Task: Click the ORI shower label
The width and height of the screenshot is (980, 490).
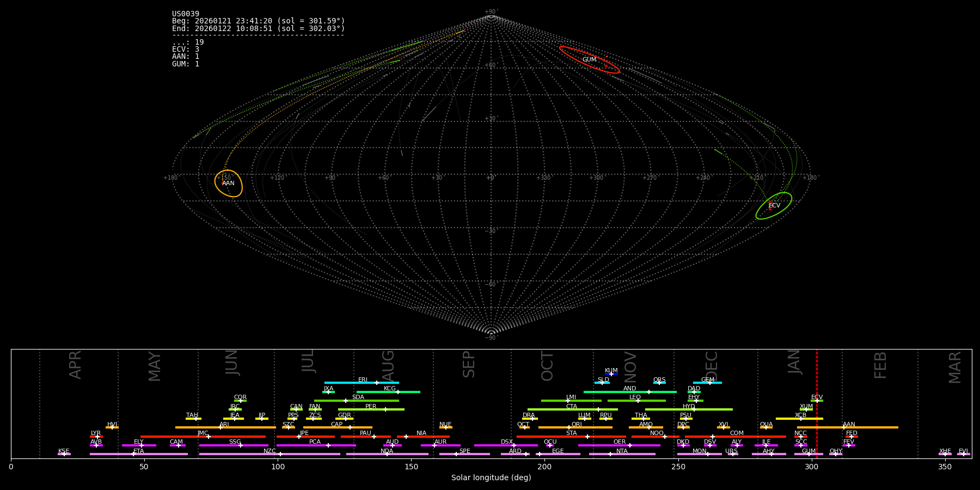Action: [577, 424]
